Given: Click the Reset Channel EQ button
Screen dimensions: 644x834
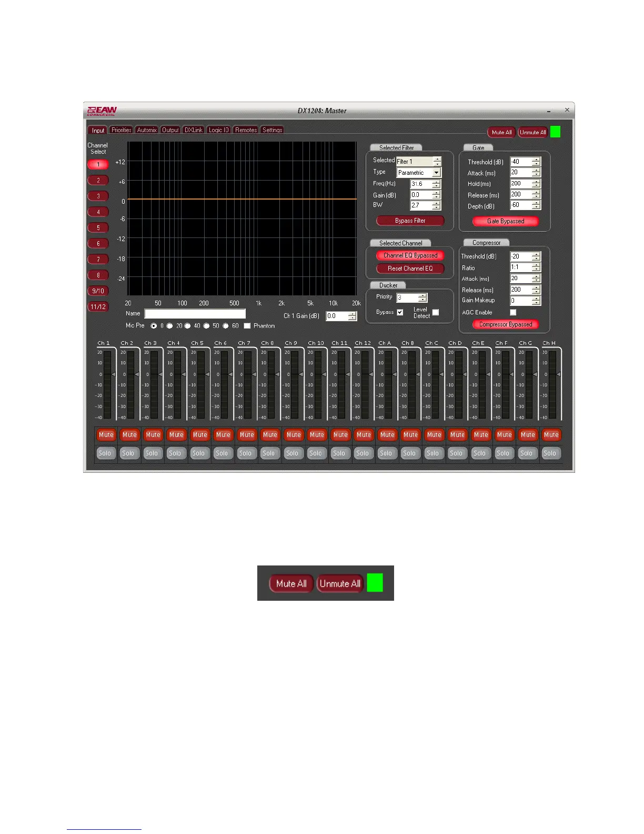Looking at the screenshot, I should (410, 269).
